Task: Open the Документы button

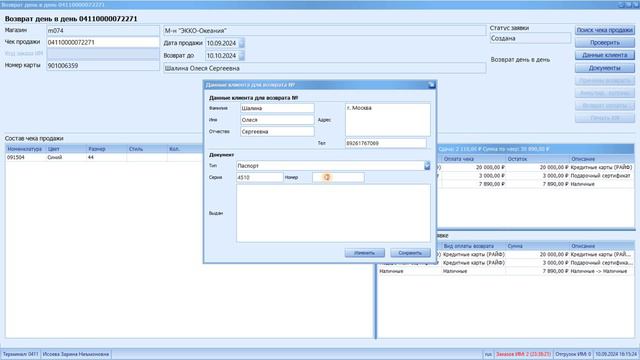Action: [604, 68]
